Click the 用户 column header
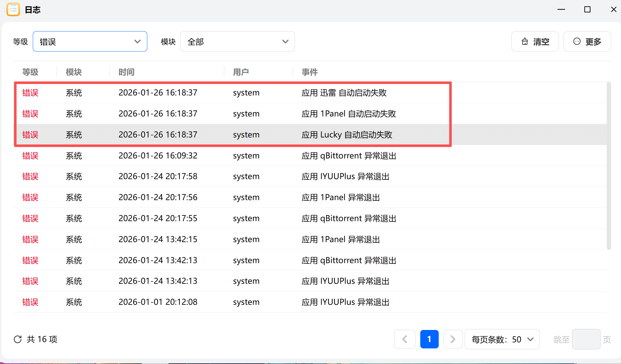This screenshot has width=621, height=364. pyautogui.click(x=241, y=72)
